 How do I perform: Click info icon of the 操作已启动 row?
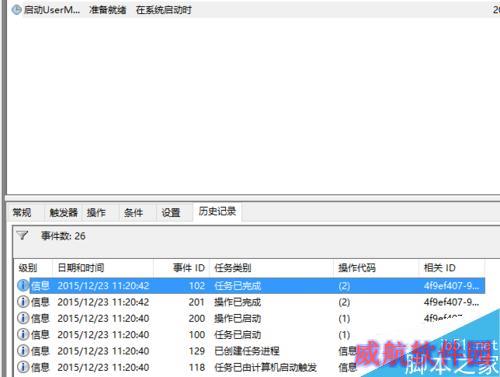point(23,318)
